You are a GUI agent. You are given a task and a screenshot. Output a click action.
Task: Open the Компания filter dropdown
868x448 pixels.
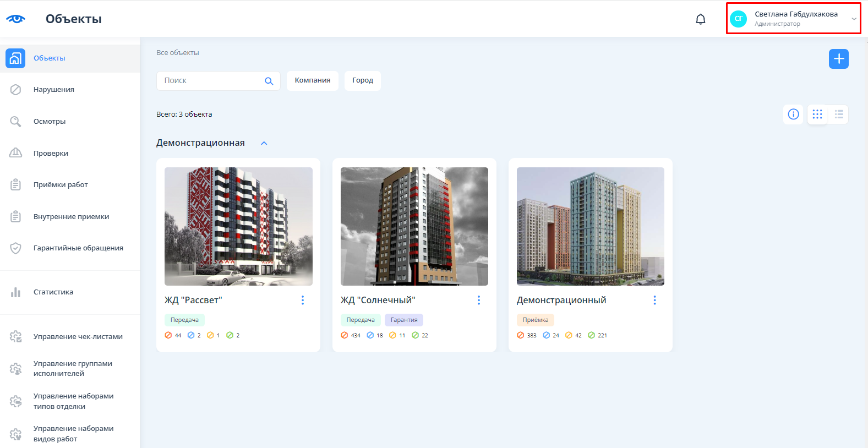(312, 80)
